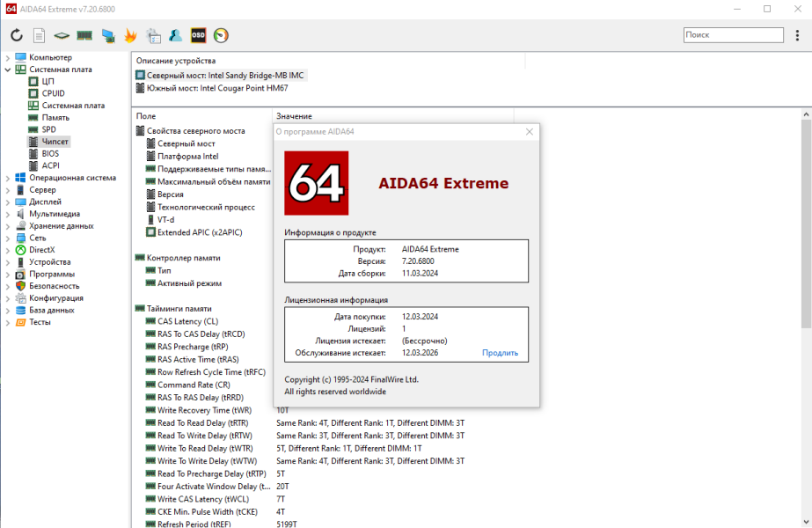Select the Свойства северного моста group header
The image size is (812, 528).
[x=190, y=131]
